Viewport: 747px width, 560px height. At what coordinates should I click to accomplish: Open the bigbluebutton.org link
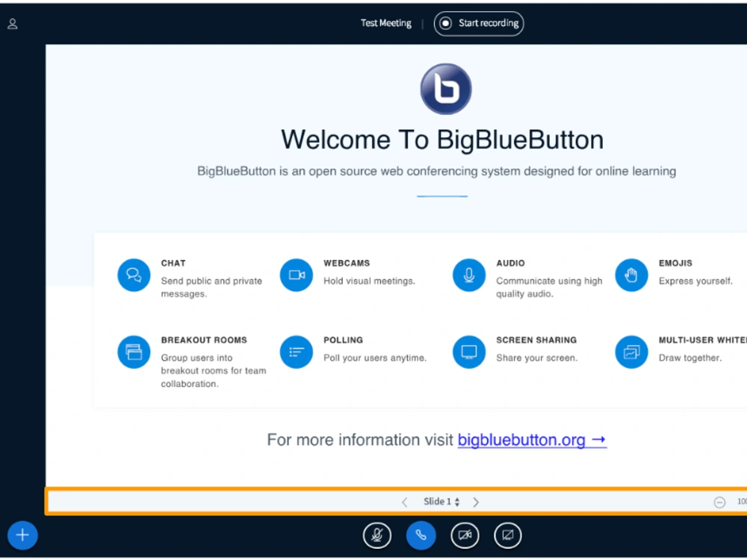point(532,440)
